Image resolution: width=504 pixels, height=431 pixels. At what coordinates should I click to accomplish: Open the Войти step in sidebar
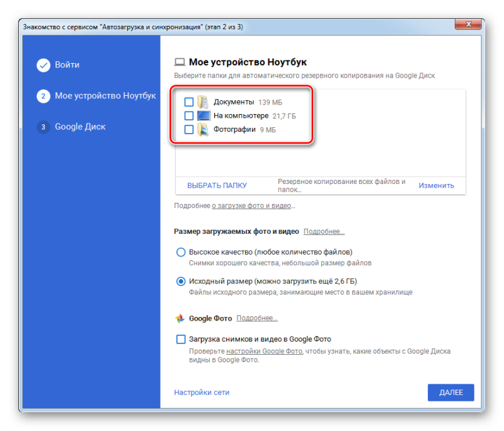[67, 65]
